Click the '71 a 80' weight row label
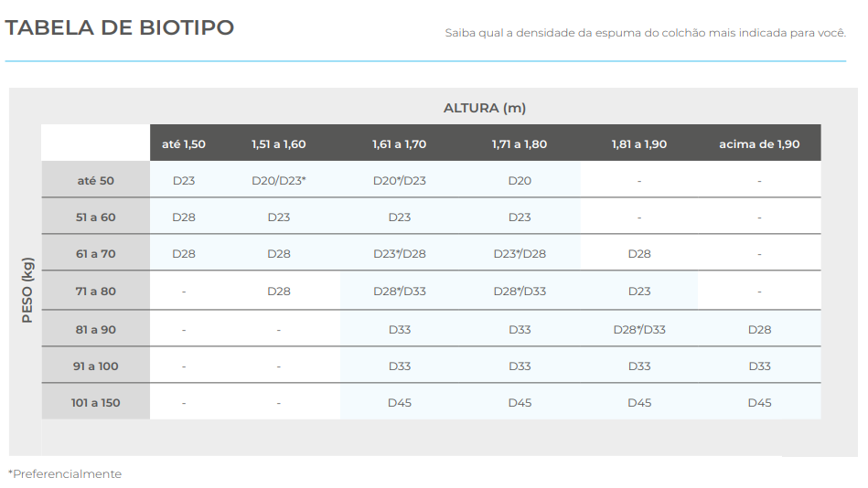 (x=96, y=292)
